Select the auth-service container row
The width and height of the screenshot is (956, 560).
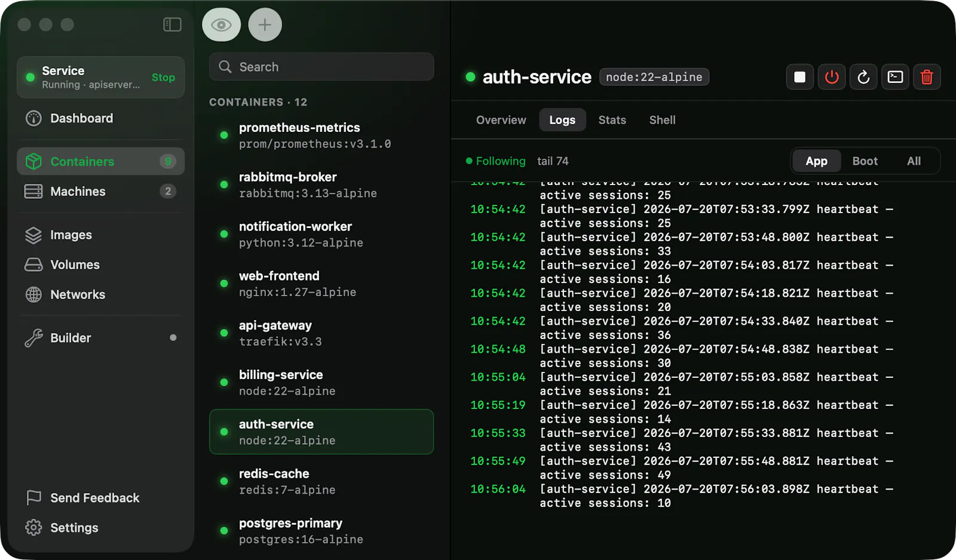click(321, 432)
